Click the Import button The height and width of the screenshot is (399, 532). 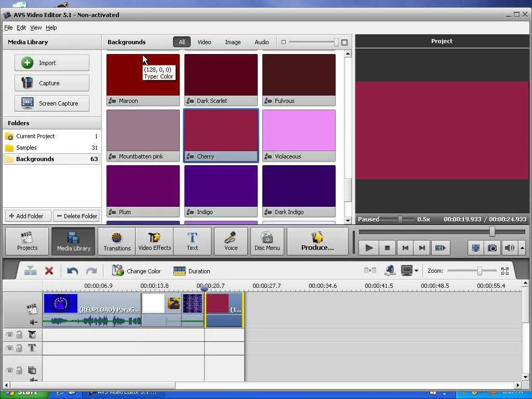pyautogui.click(x=51, y=63)
